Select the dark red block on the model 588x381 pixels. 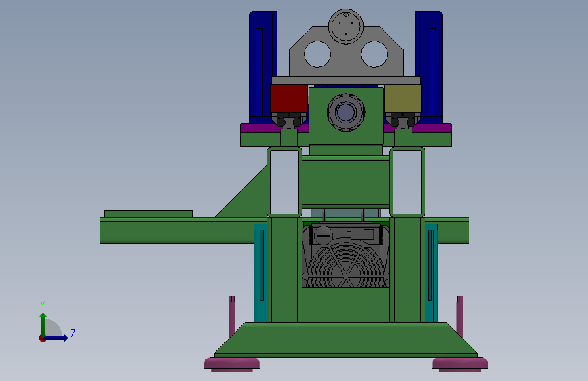pos(289,98)
